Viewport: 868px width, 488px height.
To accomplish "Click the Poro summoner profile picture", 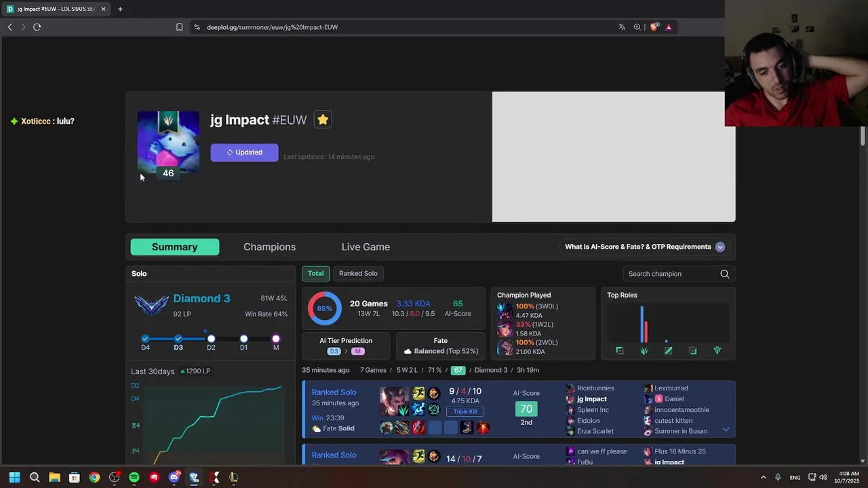I will pyautogui.click(x=168, y=142).
